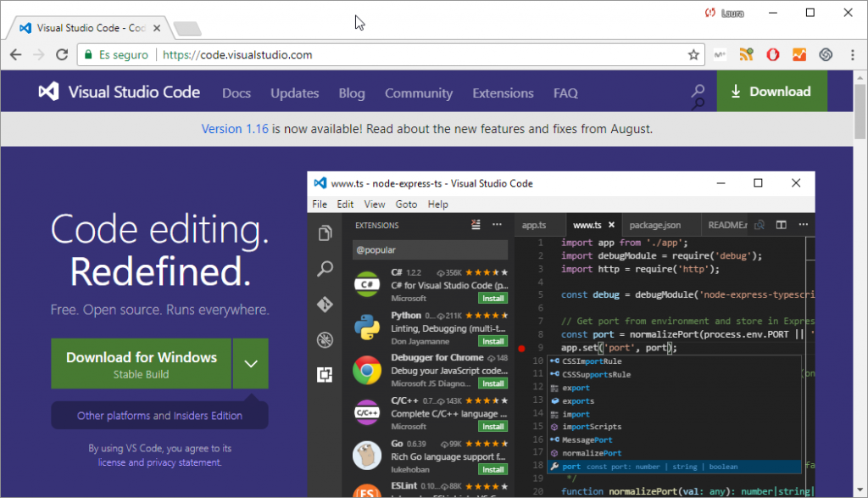The image size is (868, 498).
Task: Click the Go extension gopher icon
Action: point(367,456)
